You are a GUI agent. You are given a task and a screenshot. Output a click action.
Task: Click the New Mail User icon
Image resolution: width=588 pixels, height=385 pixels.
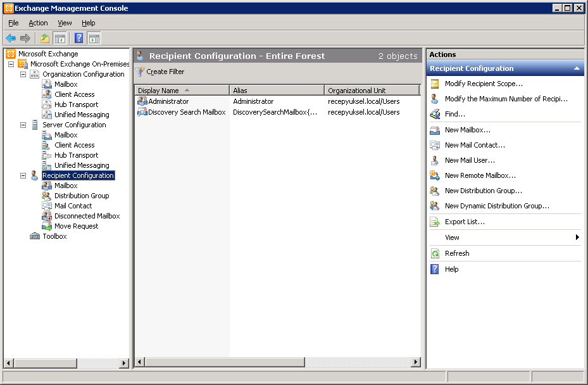tap(435, 160)
